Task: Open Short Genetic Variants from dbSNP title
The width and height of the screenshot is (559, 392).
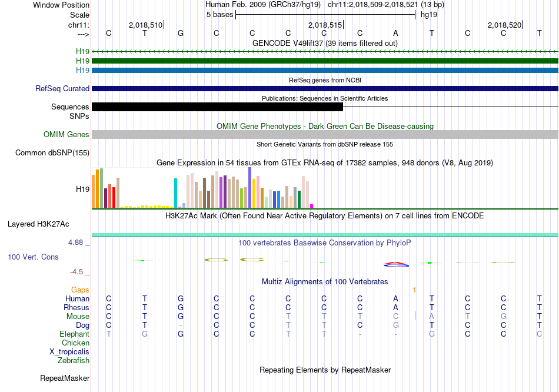Action: [325, 144]
